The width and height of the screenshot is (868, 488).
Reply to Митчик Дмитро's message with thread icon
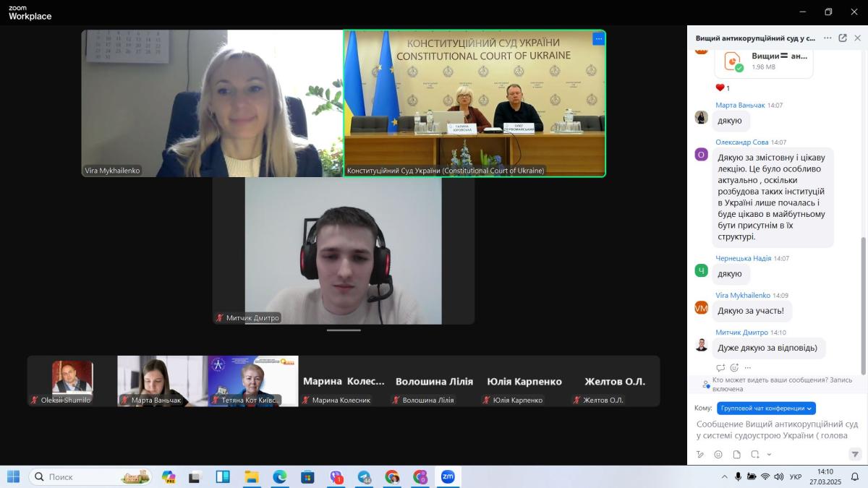click(720, 367)
